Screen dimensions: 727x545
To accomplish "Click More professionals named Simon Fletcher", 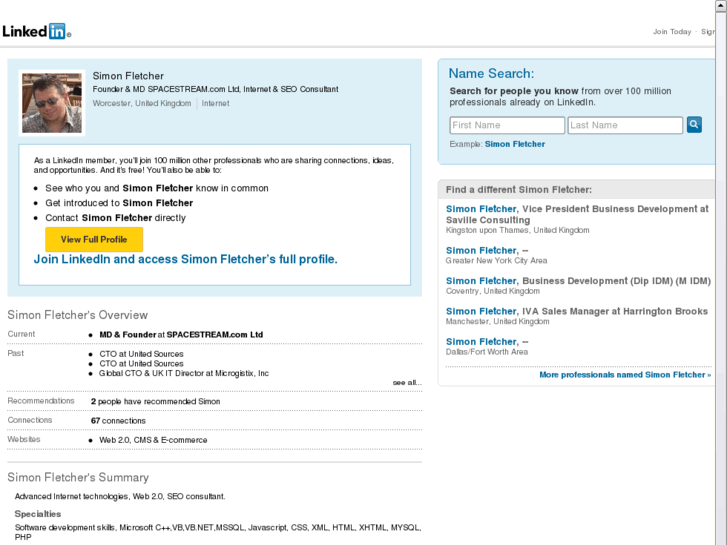I will tap(625, 375).
